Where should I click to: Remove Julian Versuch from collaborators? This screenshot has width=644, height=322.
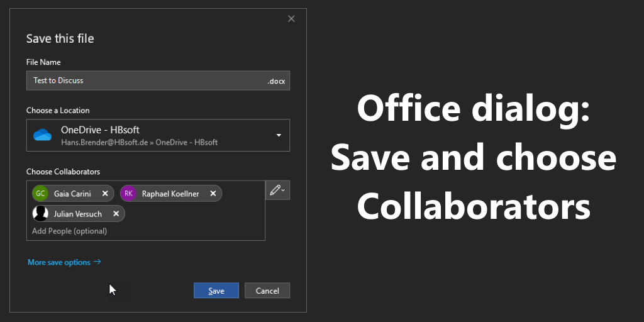click(116, 214)
